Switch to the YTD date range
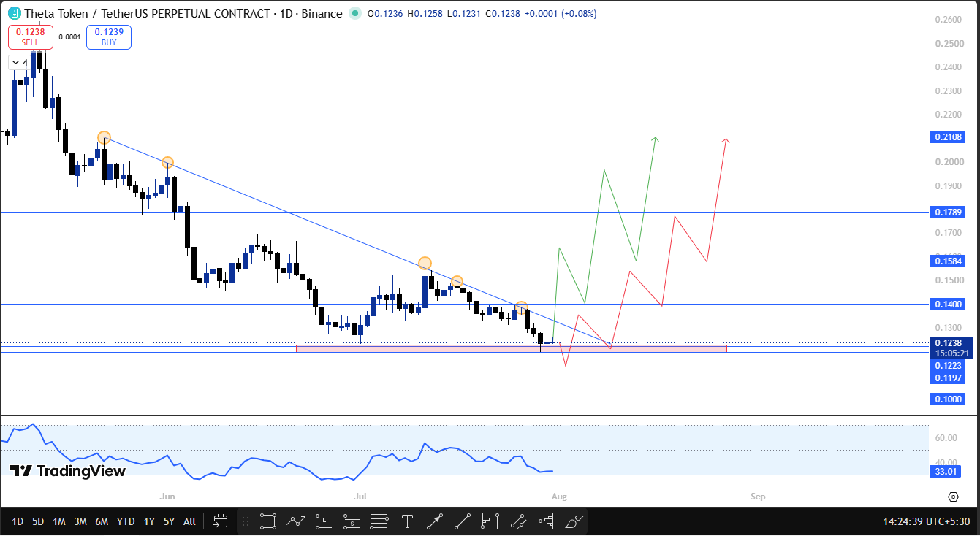 [126, 521]
